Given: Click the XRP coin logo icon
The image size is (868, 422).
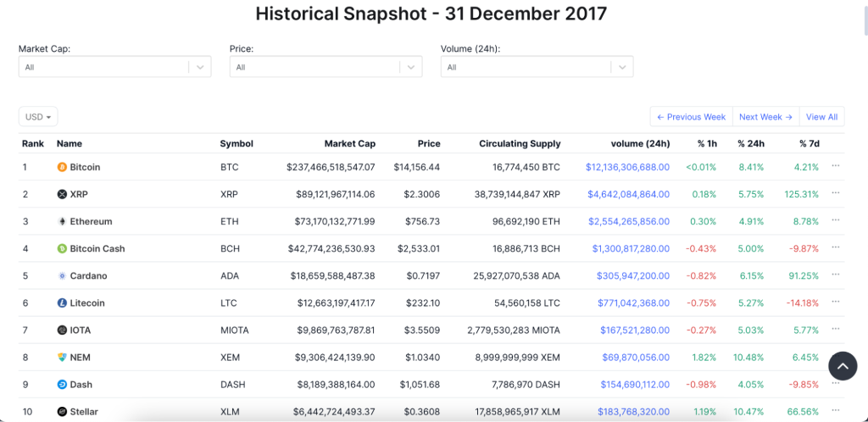Looking at the screenshot, I should click(x=62, y=194).
